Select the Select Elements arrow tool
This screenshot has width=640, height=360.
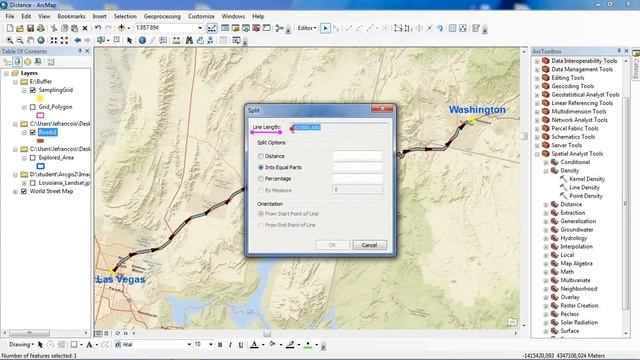[x=129, y=40]
